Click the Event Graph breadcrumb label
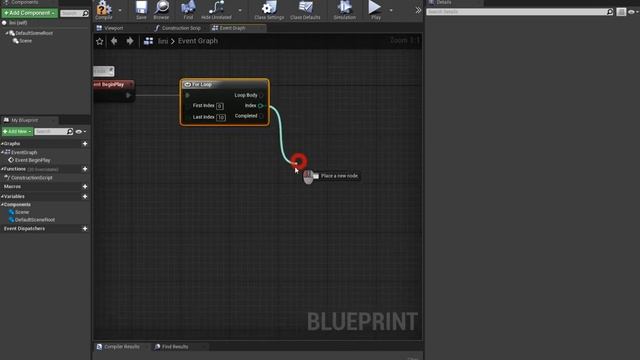Viewport: 640px width, 360px height. click(198, 41)
